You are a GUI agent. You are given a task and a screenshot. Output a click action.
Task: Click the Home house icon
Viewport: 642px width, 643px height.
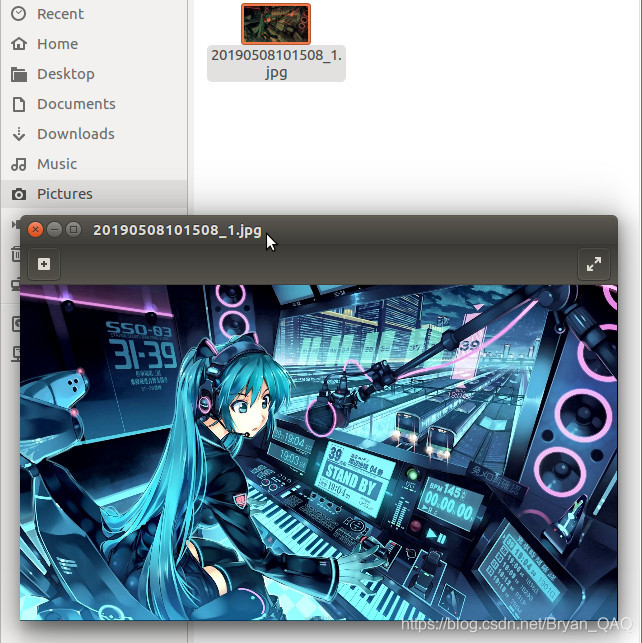click(19, 43)
